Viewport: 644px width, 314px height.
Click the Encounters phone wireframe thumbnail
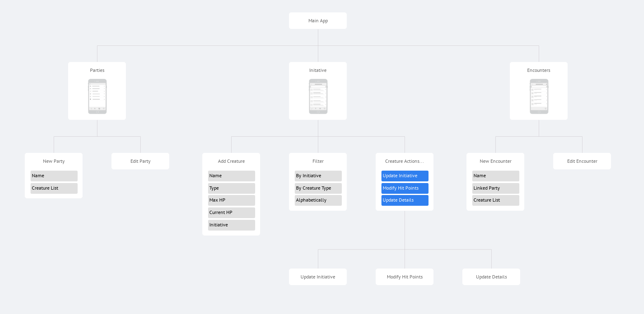tap(539, 96)
